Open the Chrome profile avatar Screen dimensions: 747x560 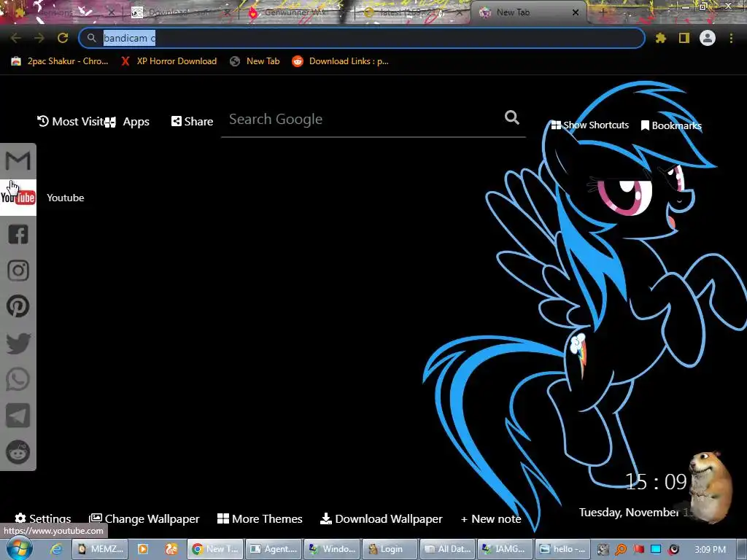708,38
